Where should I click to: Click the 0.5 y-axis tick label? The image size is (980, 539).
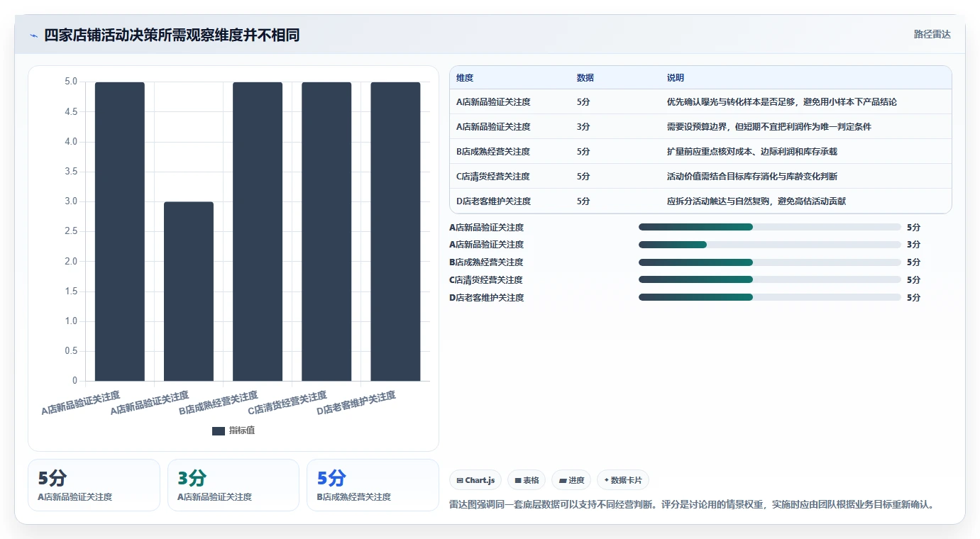[71, 351]
